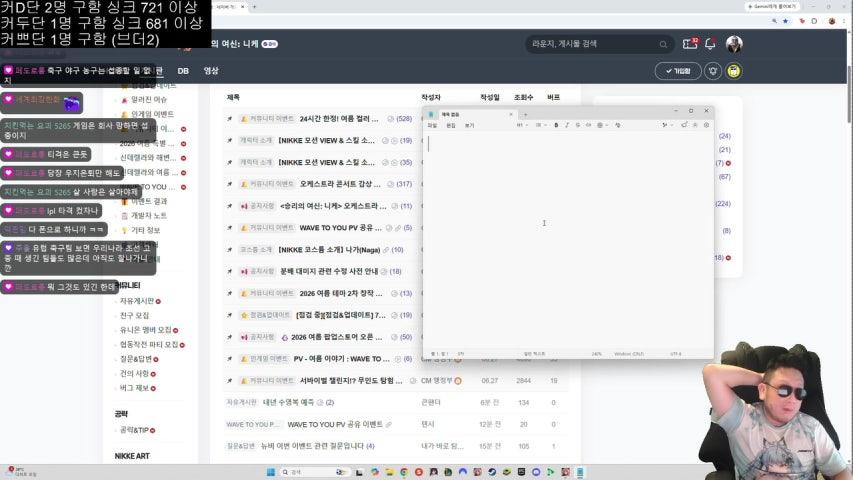This screenshot has height=480, width=853.
Task: Click the Copilot icon in the taskbar
Action: [375, 472]
